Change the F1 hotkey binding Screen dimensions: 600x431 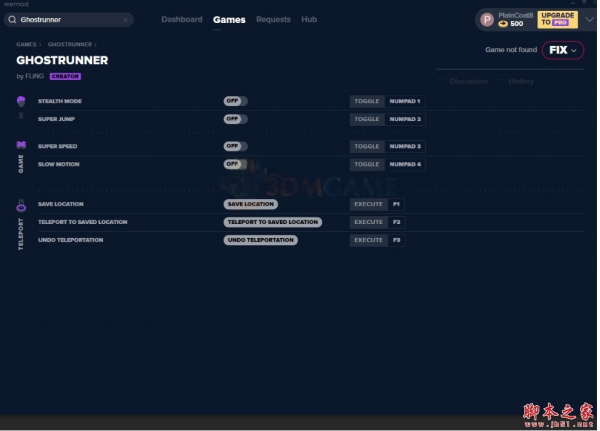coord(396,204)
